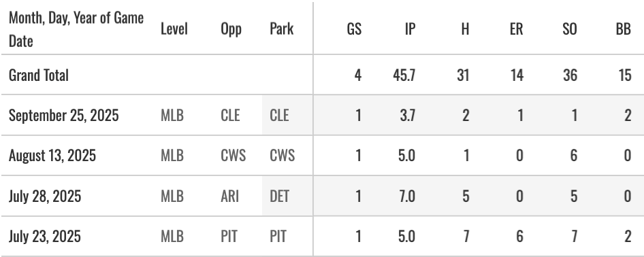Viewport: 644px width, 257px height.
Task: Click the 45.7 total innings value
Action: [404, 75]
